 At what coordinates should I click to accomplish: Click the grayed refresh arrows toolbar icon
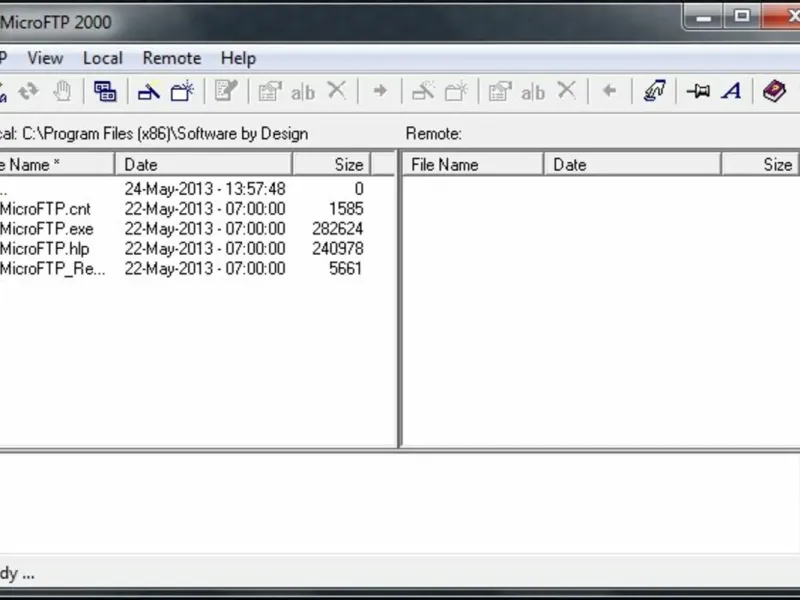[29, 92]
